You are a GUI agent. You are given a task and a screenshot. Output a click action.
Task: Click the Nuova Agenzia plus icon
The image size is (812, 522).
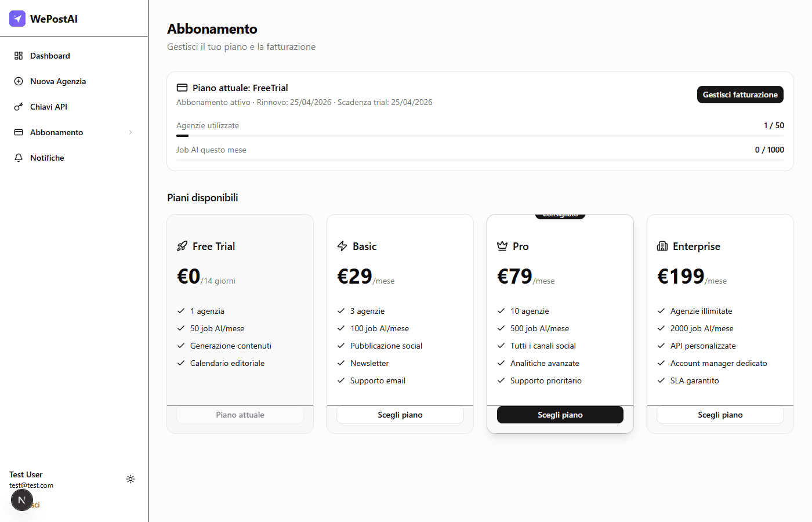[x=19, y=81]
